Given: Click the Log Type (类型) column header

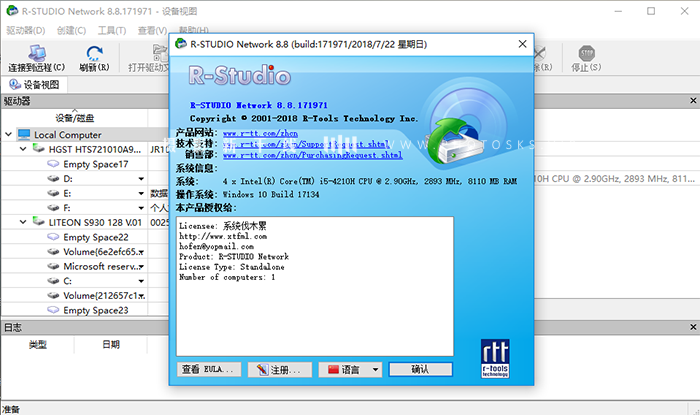Looking at the screenshot, I should 38,344.
